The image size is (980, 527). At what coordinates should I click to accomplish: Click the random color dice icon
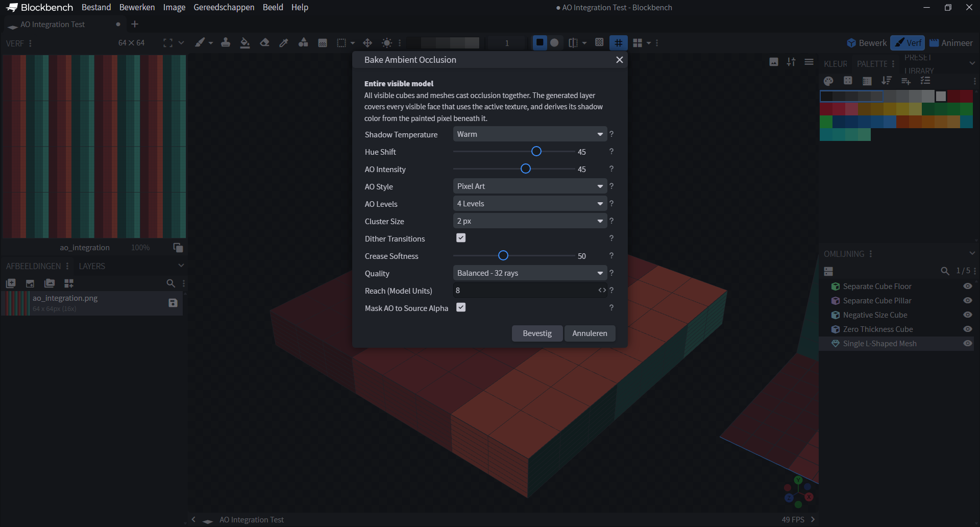(848, 81)
